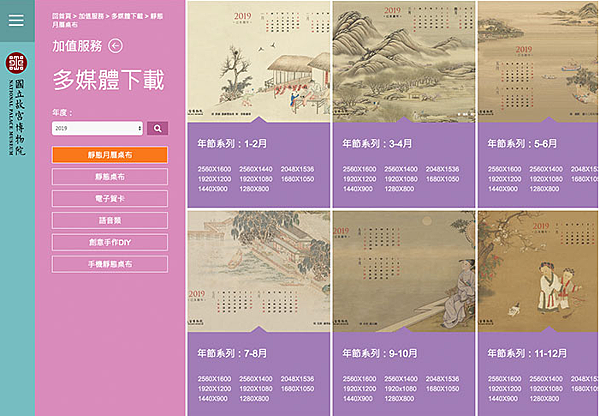The height and width of the screenshot is (416, 600).
Task: Download 1-2月 wallpaper in 2048X1536
Action: coord(297,169)
